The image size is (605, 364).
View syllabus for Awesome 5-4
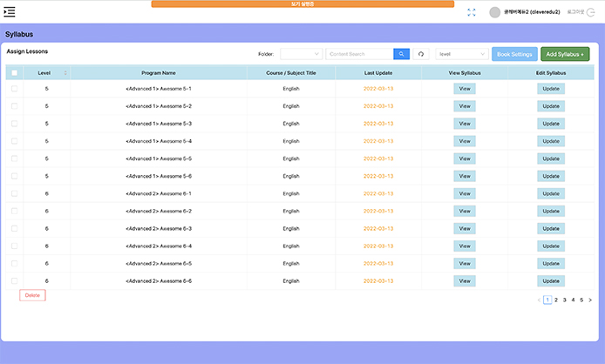(465, 141)
